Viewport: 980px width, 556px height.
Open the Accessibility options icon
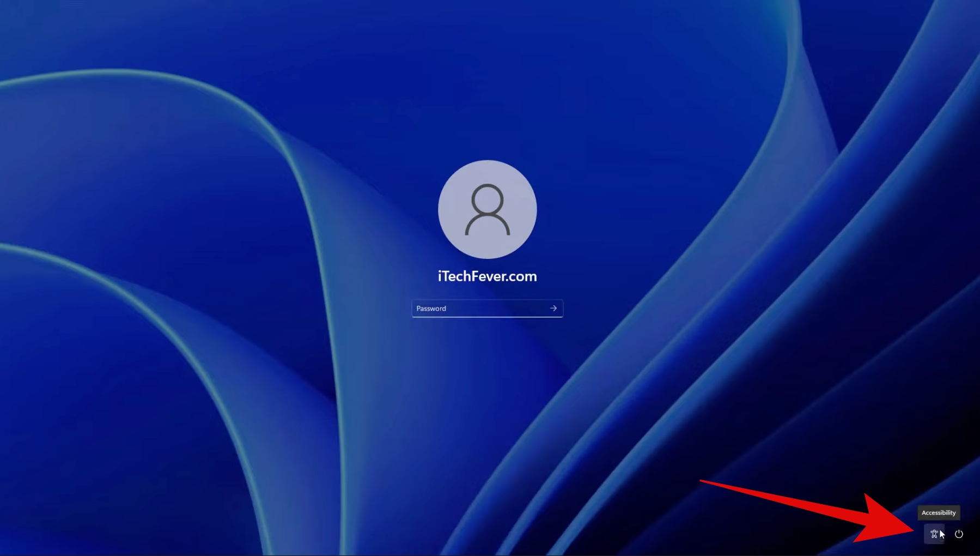(934, 534)
